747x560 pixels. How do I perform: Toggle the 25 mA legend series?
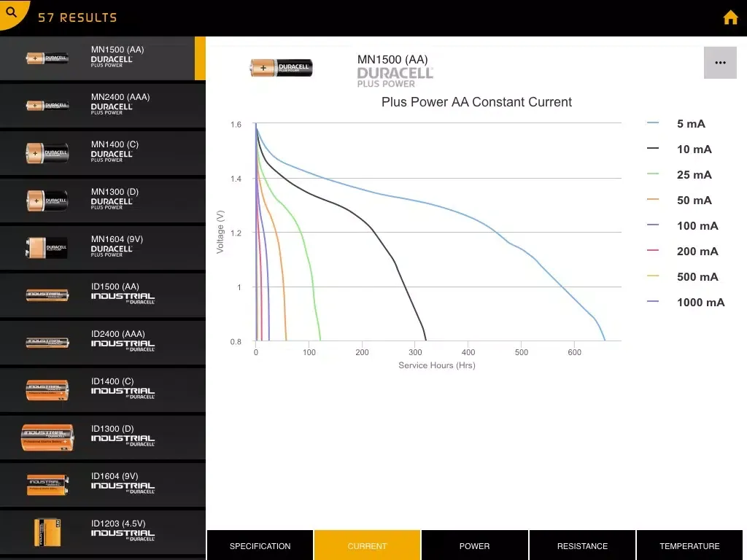(679, 175)
